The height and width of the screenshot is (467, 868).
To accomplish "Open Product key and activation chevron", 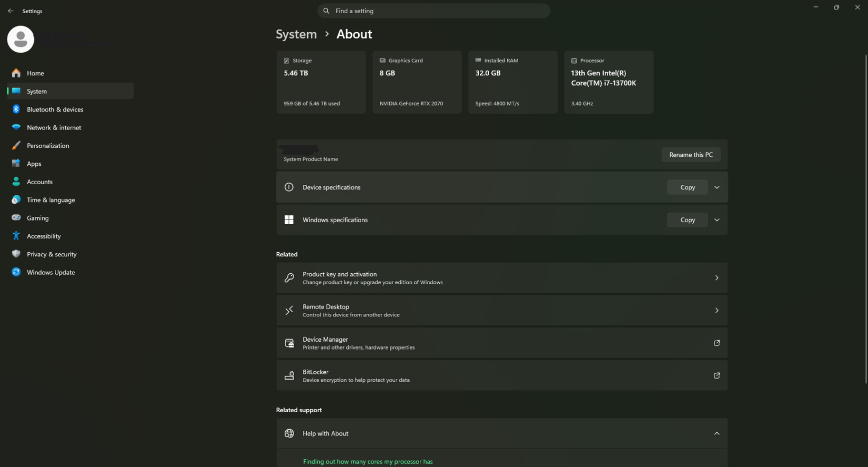I will pyautogui.click(x=716, y=278).
